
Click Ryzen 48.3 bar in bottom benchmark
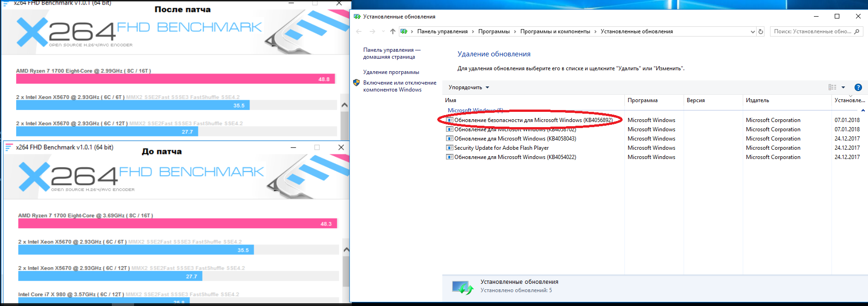(x=177, y=224)
